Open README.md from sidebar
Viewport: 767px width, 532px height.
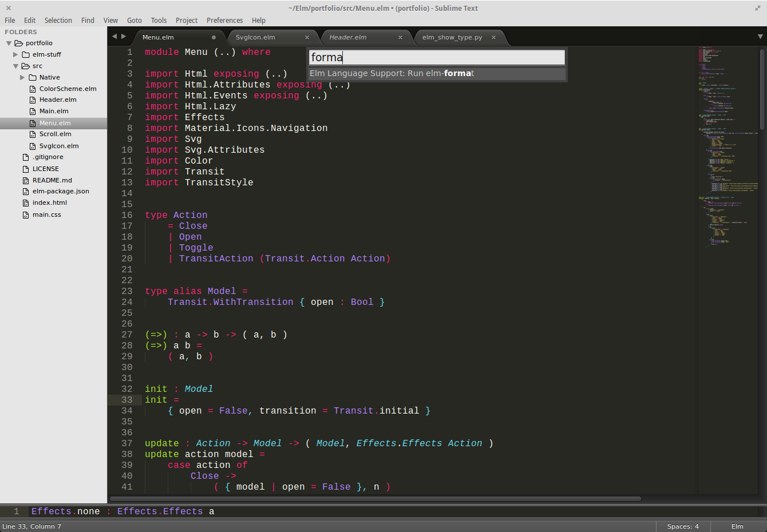52,180
